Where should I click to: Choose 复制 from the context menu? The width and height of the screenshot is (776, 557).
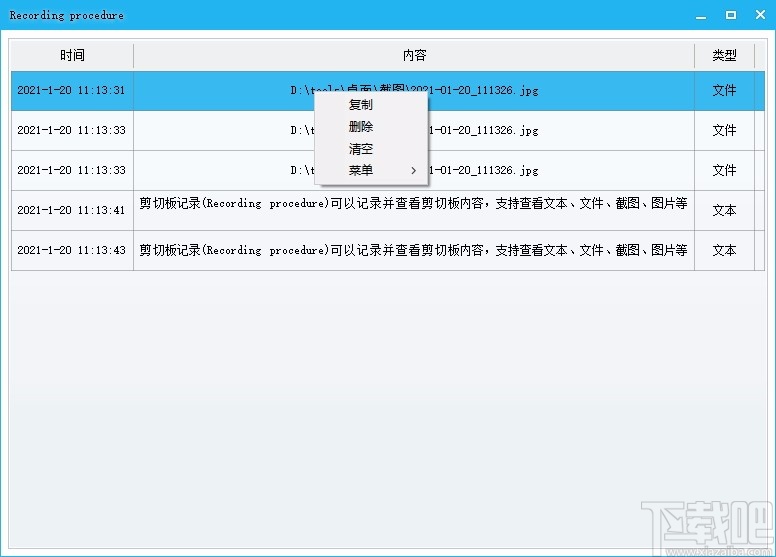pyautogui.click(x=361, y=105)
